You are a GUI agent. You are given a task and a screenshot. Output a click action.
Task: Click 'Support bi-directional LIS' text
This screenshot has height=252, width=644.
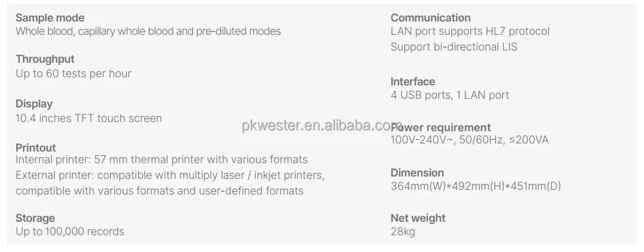click(x=454, y=47)
